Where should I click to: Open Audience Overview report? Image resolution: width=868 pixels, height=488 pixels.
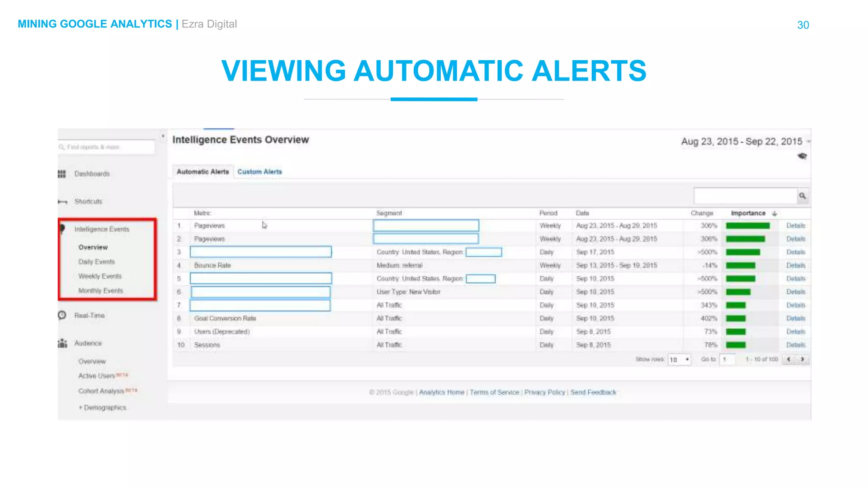click(x=92, y=361)
